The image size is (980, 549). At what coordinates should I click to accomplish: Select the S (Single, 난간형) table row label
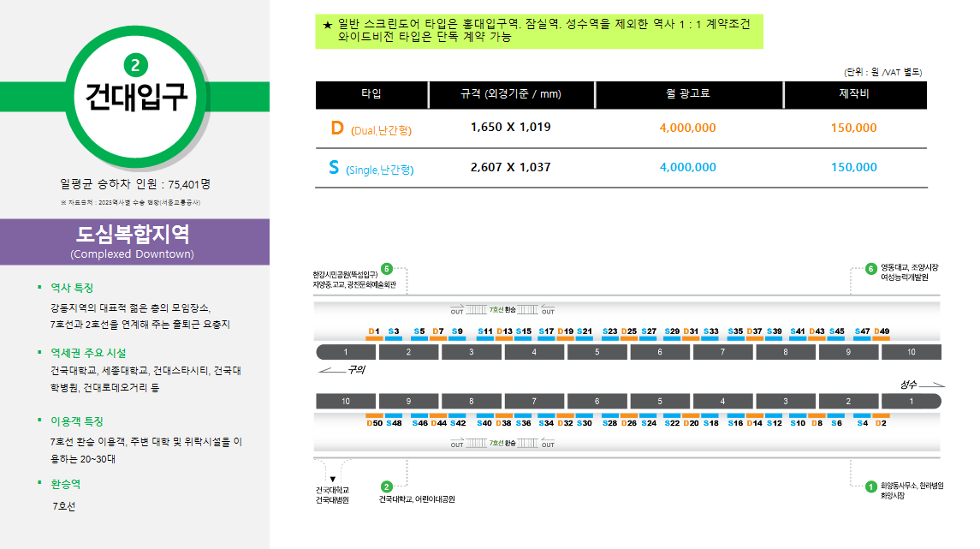click(371, 169)
